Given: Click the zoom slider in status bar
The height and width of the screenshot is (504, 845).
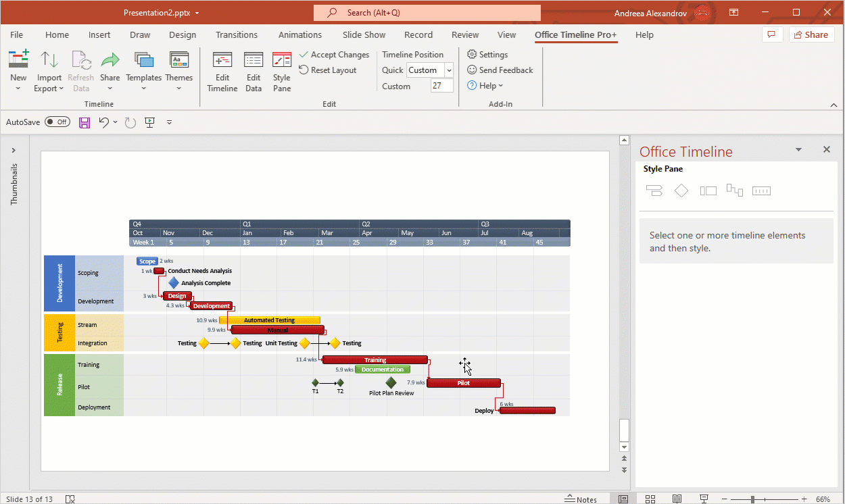Looking at the screenshot, I should [752, 499].
